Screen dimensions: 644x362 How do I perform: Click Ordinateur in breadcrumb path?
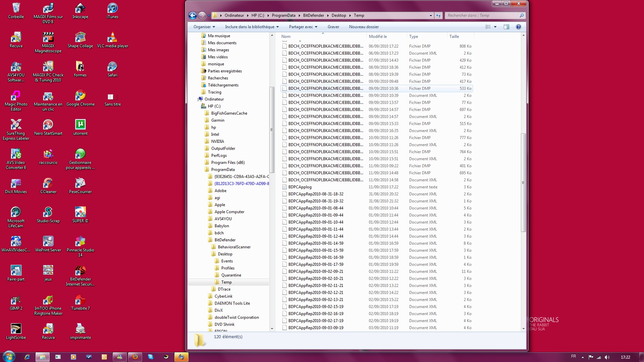pyautogui.click(x=234, y=15)
